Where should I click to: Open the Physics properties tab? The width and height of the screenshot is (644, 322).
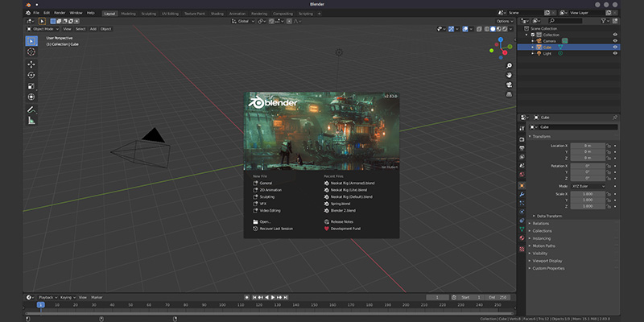(x=522, y=212)
